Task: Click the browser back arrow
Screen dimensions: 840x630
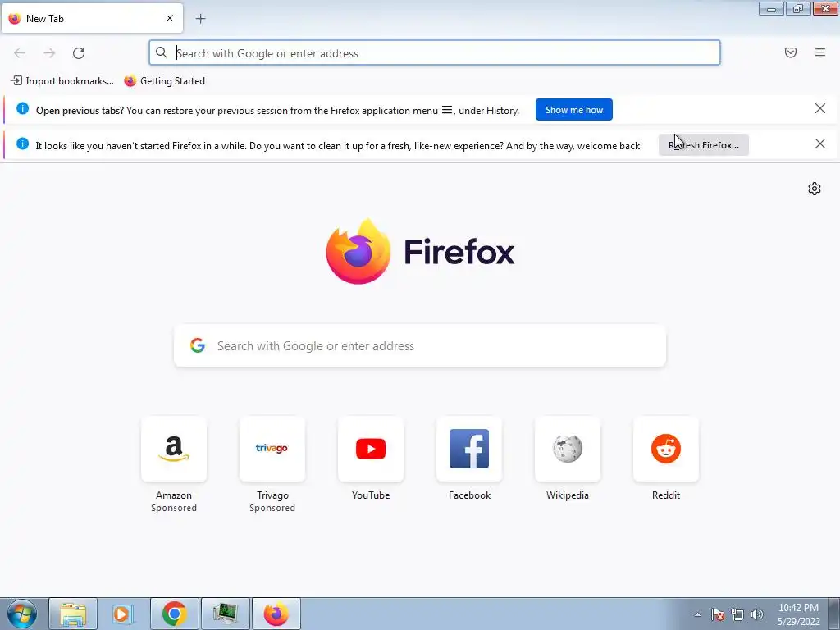Action: pyautogui.click(x=20, y=53)
